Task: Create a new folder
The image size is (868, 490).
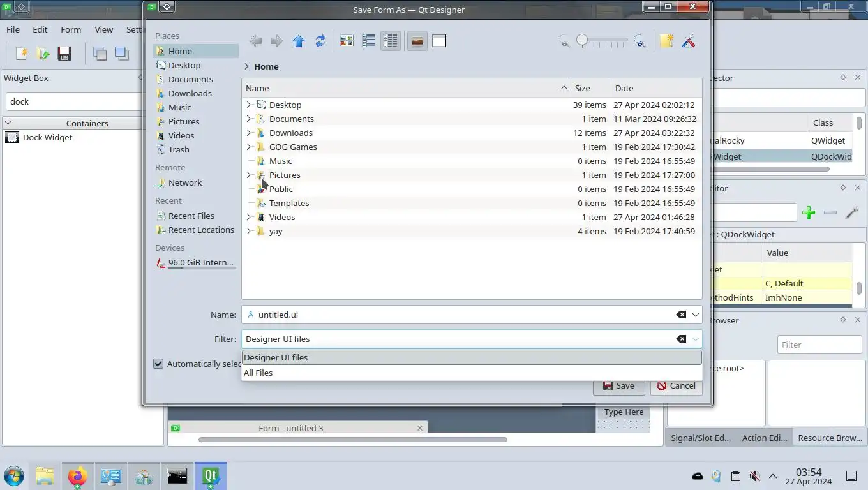Action: tap(666, 41)
